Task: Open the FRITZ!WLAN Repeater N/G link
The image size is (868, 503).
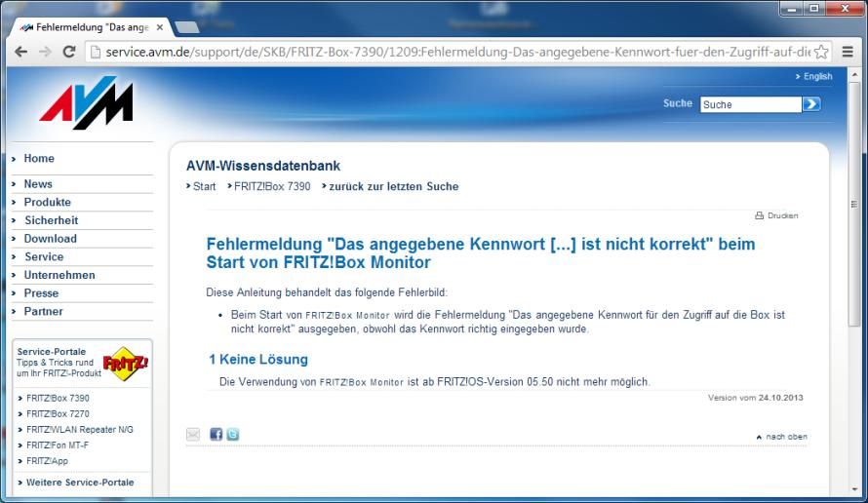Action: tap(80, 430)
